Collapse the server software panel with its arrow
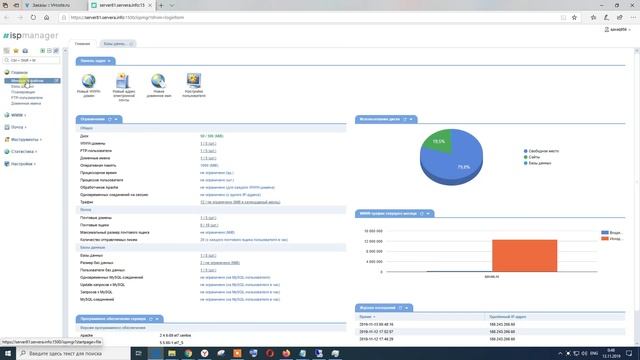 pos(157,319)
